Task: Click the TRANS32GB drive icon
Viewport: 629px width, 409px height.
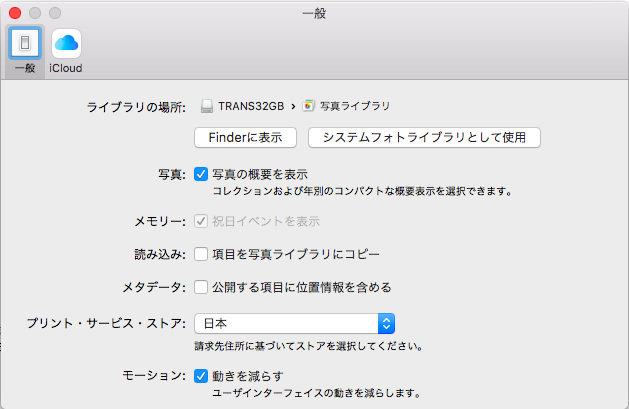Action: [x=207, y=106]
